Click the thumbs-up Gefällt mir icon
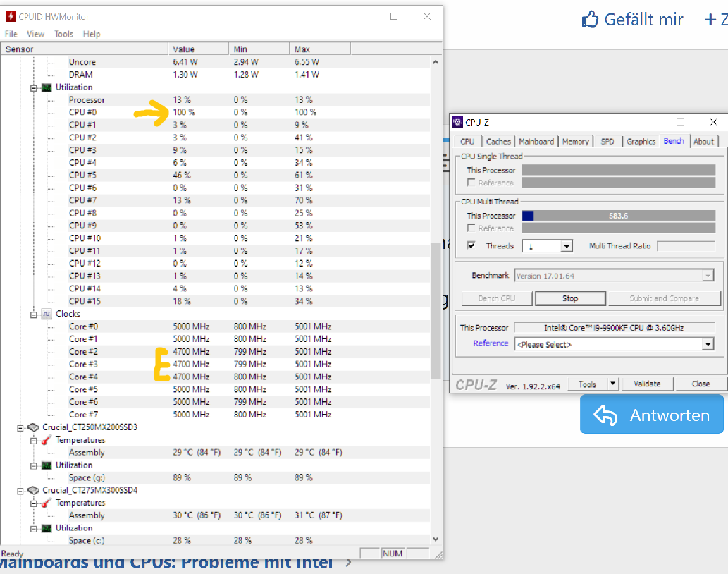Image resolution: width=728 pixels, height=574 pixels. tap(590, 20)
